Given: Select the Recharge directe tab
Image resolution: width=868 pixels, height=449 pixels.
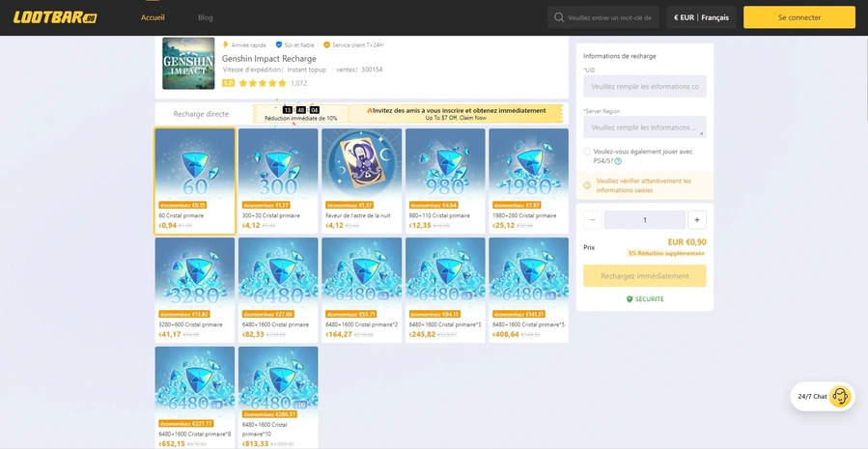Looking at the screenshot, I should point(201,114).
